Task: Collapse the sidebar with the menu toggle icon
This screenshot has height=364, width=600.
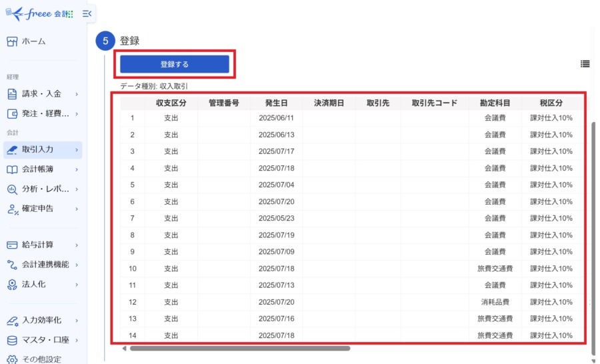Action: click(x=87, y=14)
